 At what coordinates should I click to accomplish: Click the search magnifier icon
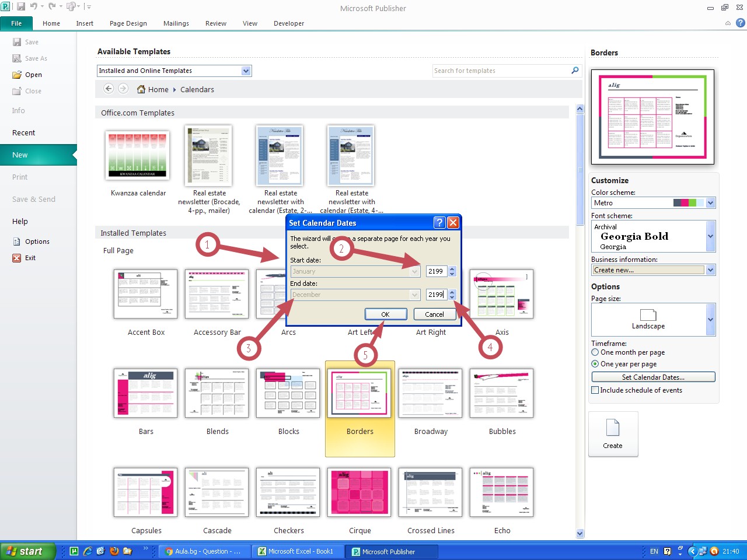click(x=575, y=71)
